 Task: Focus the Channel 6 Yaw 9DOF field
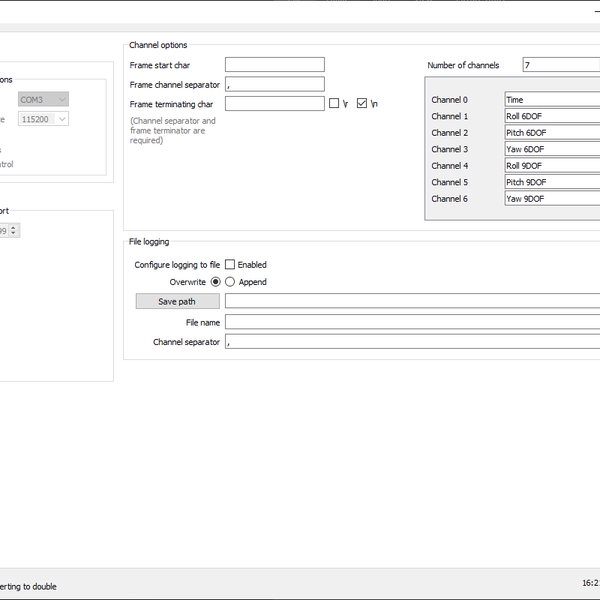551,199
